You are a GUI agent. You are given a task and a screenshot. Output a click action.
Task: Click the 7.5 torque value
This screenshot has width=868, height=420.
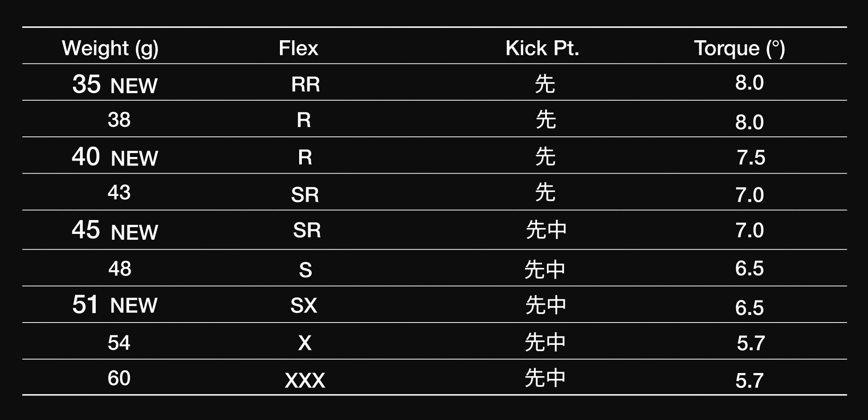[751, 157]
